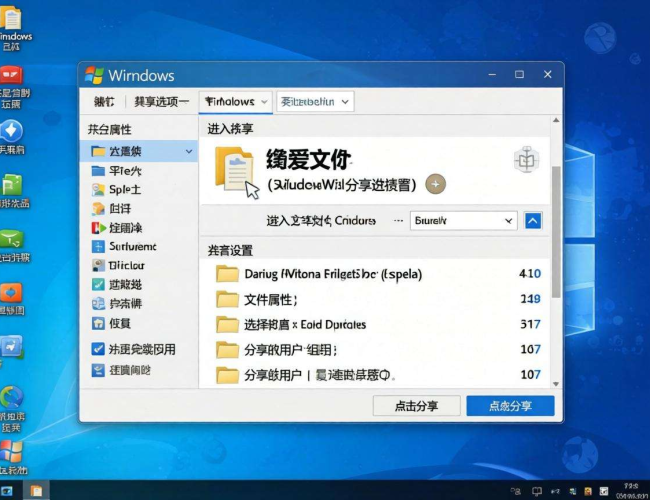
Task: Open the row containing Eoid Dprtates
Action: click(x=378, y=324)
